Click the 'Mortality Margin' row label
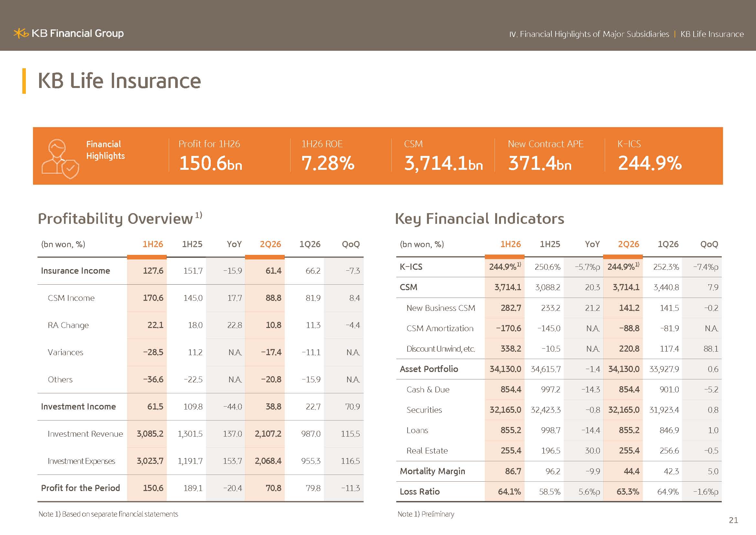 point(433,471)
